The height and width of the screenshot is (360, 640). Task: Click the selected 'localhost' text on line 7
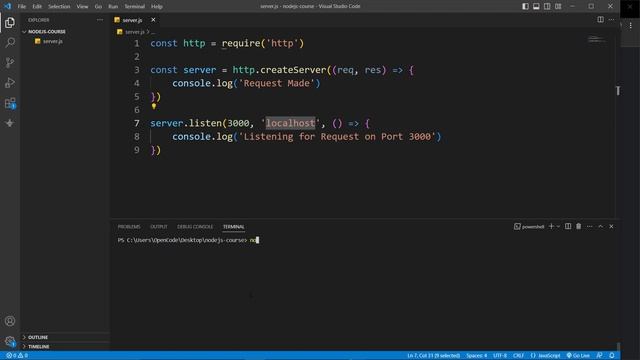(291, 123)
